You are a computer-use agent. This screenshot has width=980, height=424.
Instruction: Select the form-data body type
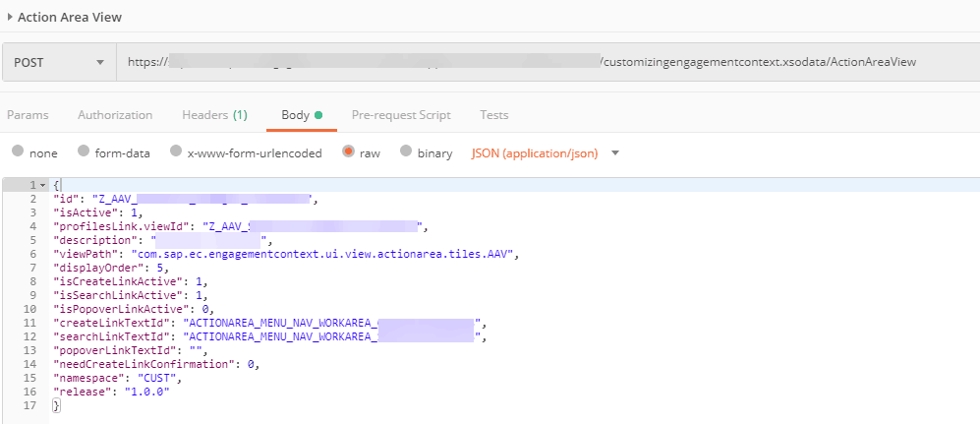pyautogui.click(x=84, y=151)
